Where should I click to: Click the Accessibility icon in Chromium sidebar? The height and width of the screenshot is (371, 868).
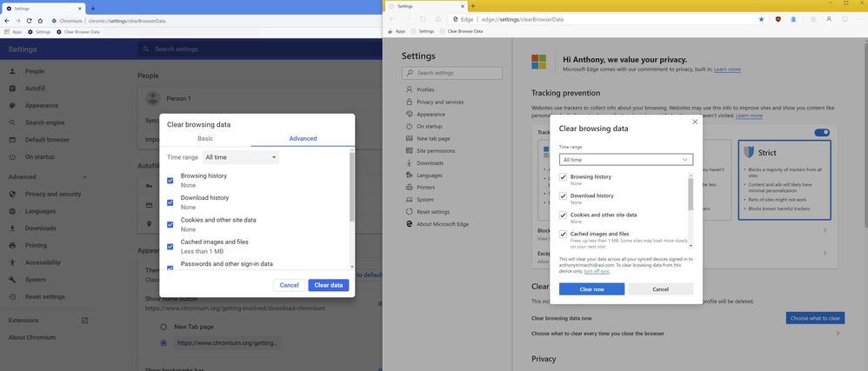[12, 262]
